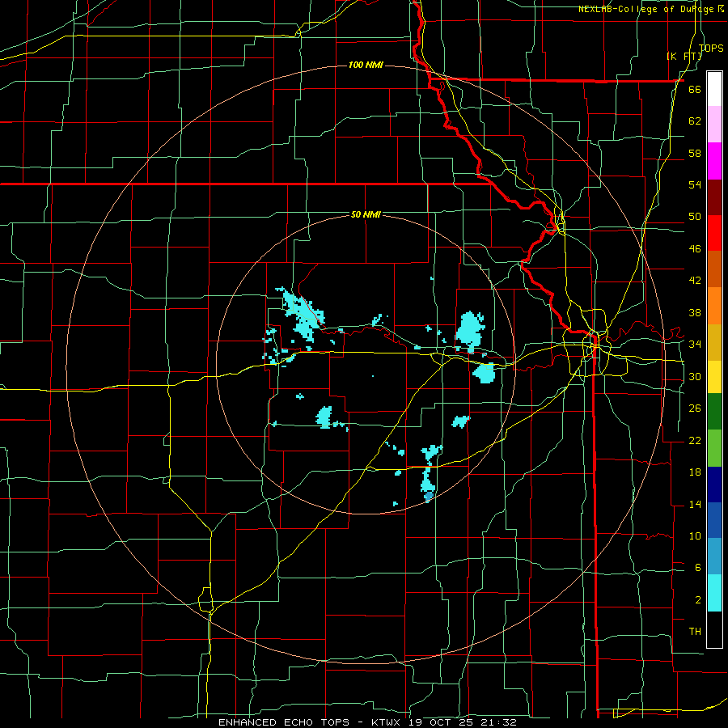Click the legend value 18
This screenshot has height=728, width=728.
tap(695, 472)
